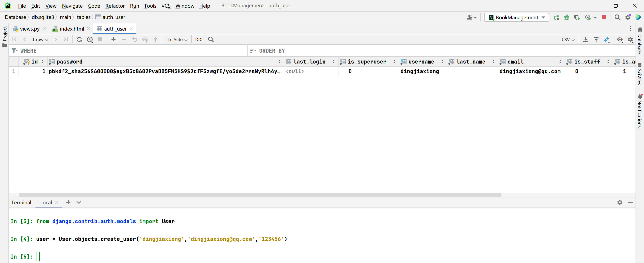Open Search Everywhere magnifier in top toolbar
The width and height of the screenshot is (644, 263).
(x=617, y=17)
